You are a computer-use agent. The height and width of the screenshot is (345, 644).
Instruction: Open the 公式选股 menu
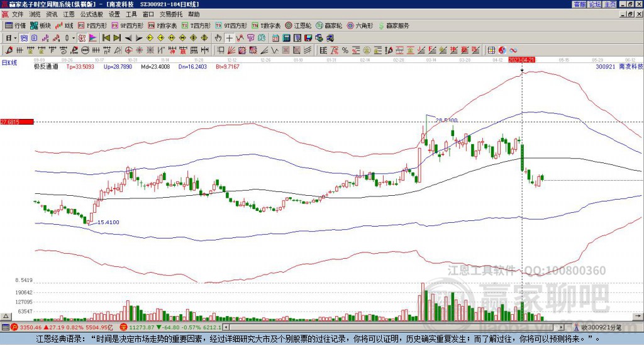[x=91, y=14]
